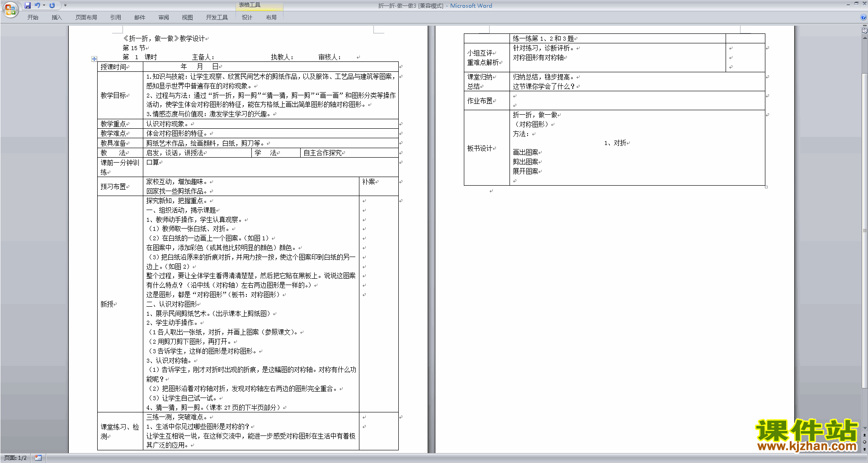868x463 pixels.
Task: Click the text 1、对折 in board design
Action: 615,143
